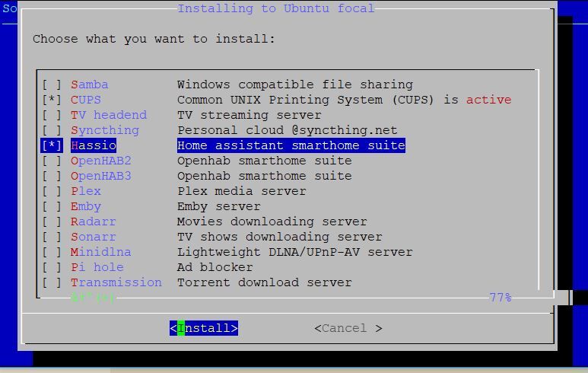Viewport: 588px width, 373px height.
Task: Click the Hassio item name
Action: tap(94, 145)
